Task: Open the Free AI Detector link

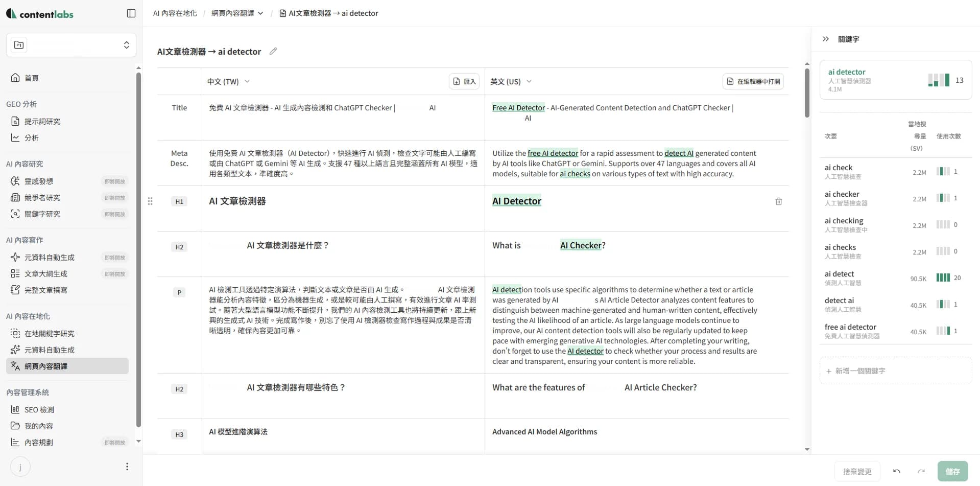Action: click(x=518, y=107)
